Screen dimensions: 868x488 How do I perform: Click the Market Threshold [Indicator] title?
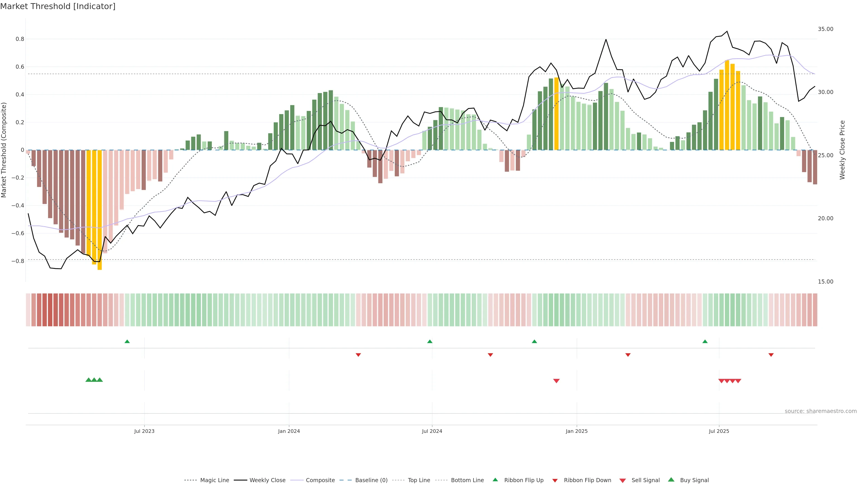[58, 6]
